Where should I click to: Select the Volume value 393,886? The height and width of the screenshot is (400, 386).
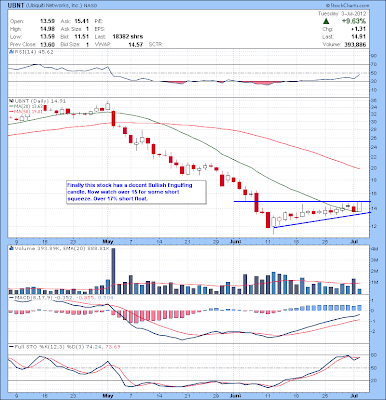[x=354, y=44]
